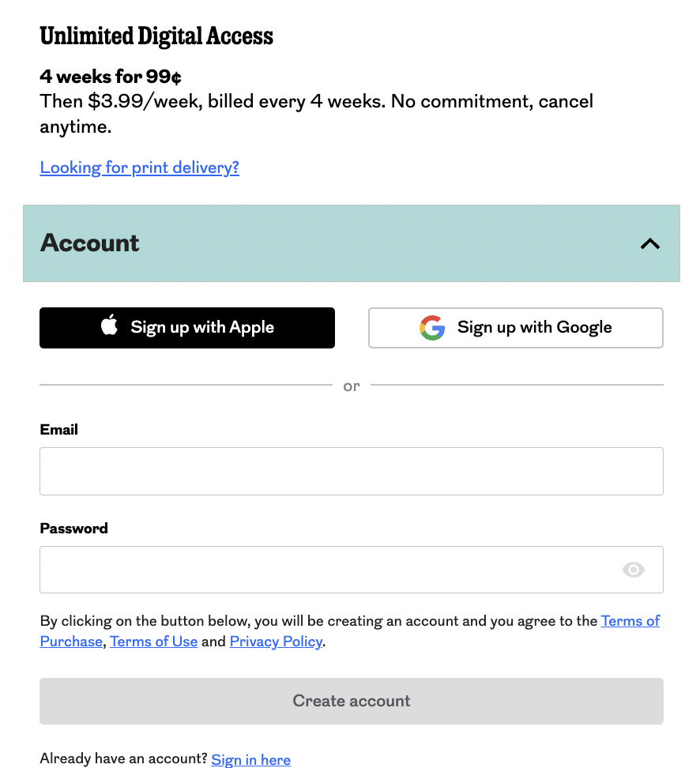Show password using the eye icon
The height and width of the screenshot is (768, 700).
[x=634, y=570]
